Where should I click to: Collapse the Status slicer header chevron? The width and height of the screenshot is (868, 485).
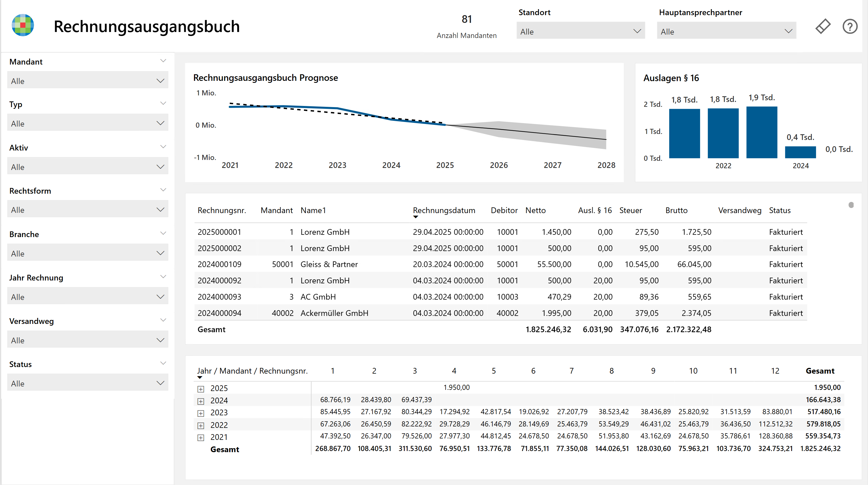(x=163, y=363)
